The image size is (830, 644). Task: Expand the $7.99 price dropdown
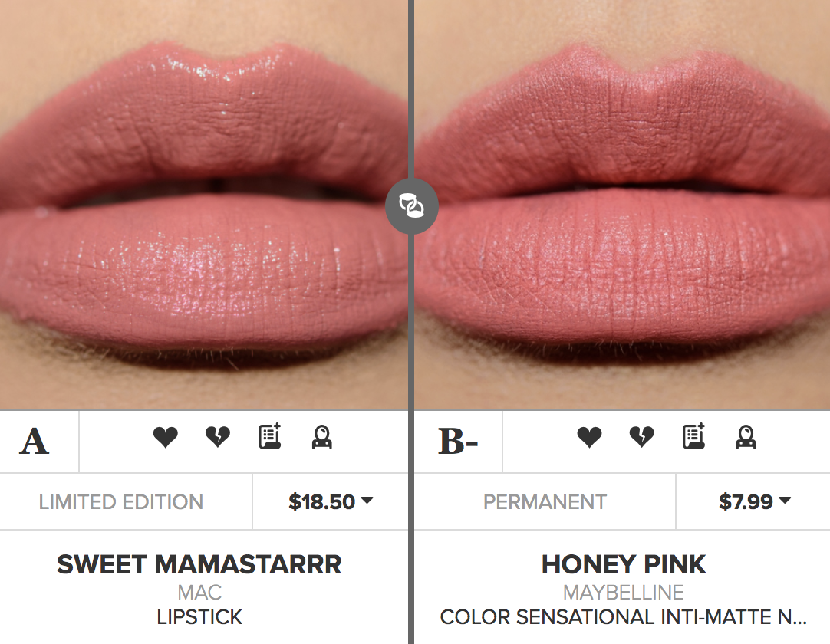tap(755, 501)
